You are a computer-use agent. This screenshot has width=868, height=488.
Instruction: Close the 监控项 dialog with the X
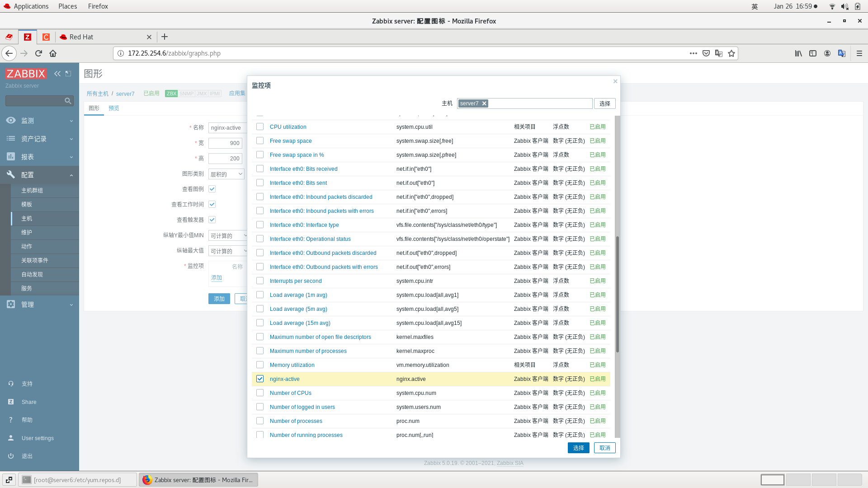click(615, 81)
